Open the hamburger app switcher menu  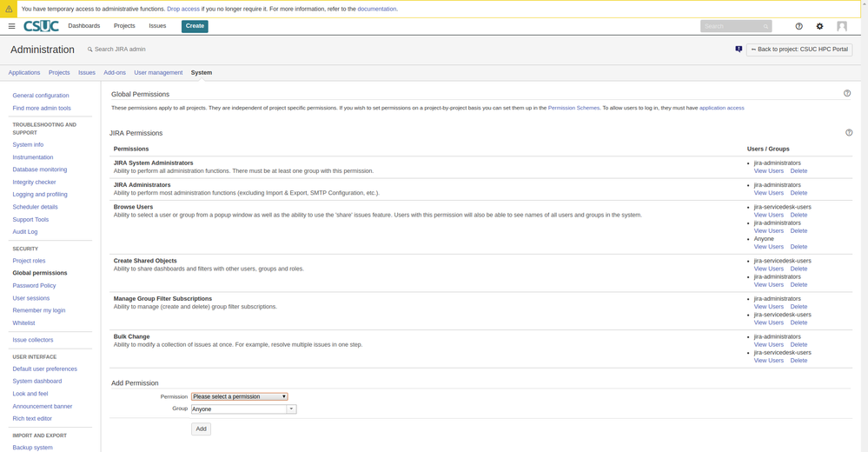click(11, 26)
